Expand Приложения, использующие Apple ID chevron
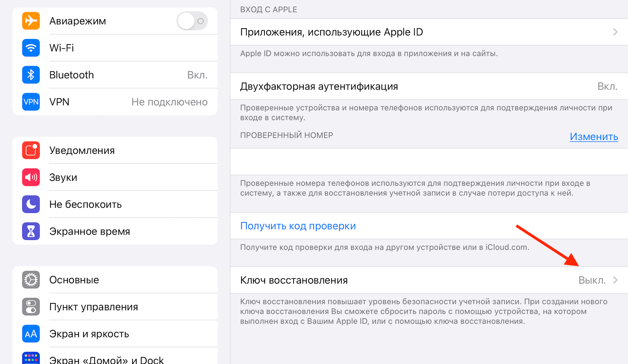628x364 pixels. (615, 32)
